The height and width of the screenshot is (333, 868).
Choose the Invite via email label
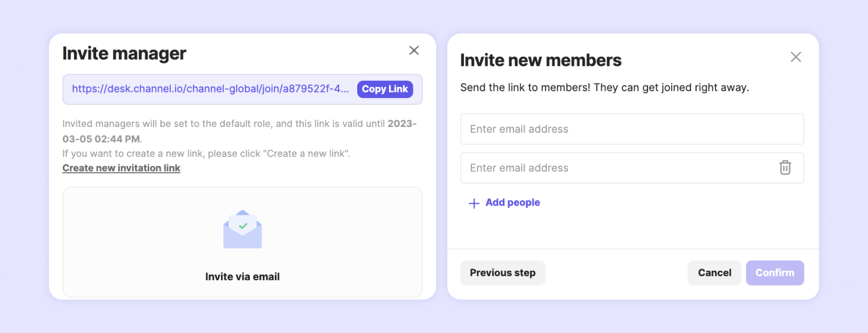(243, 277)
